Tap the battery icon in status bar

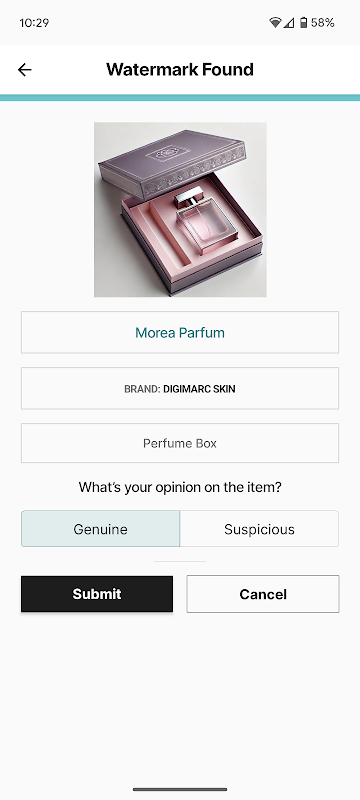coord(303,22)
